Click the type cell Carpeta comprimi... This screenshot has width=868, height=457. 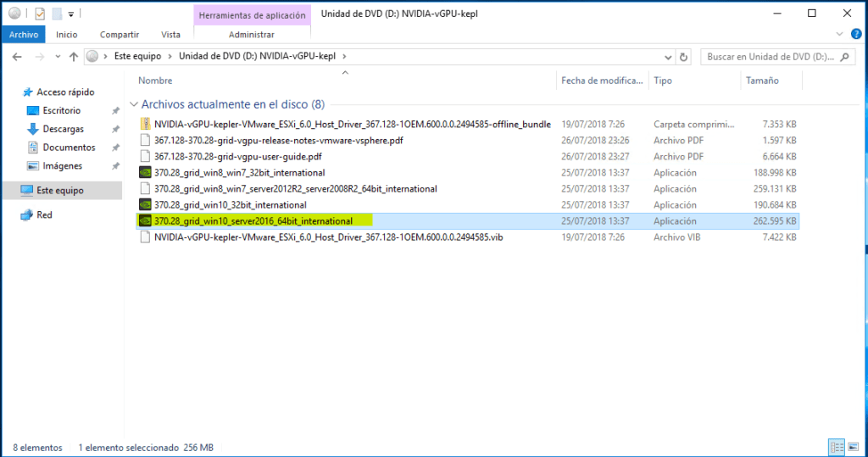pyautogui.click(x=693, y=124)
